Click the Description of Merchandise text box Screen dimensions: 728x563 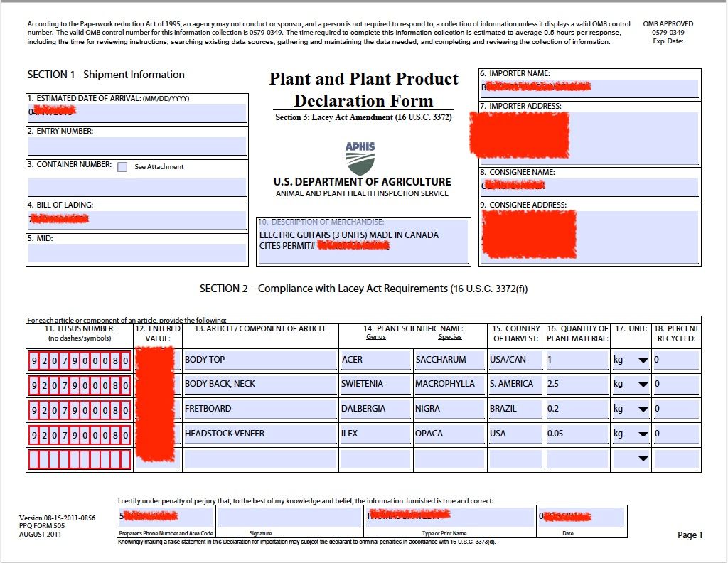[x=363, y=242]
